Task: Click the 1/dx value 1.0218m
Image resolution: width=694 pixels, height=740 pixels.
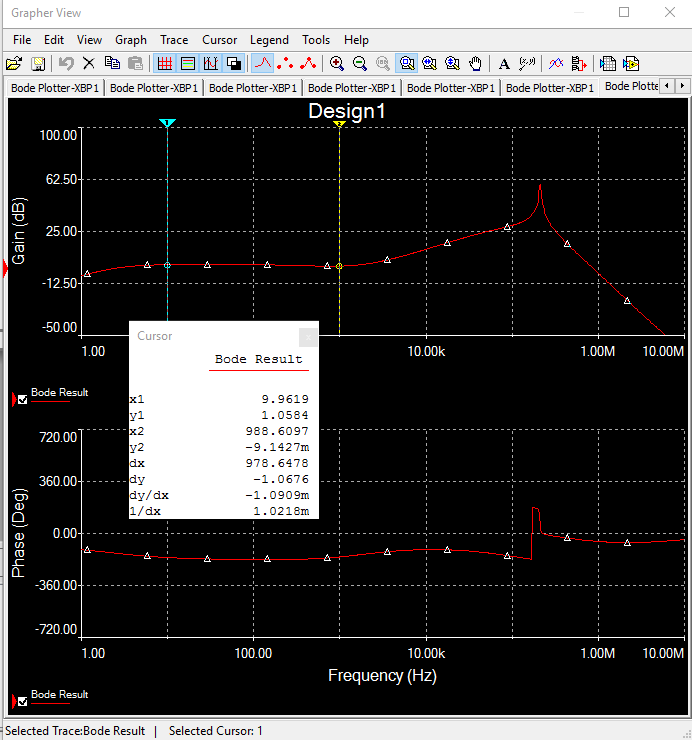Action: pyautogui.click(x=281, y=512)
